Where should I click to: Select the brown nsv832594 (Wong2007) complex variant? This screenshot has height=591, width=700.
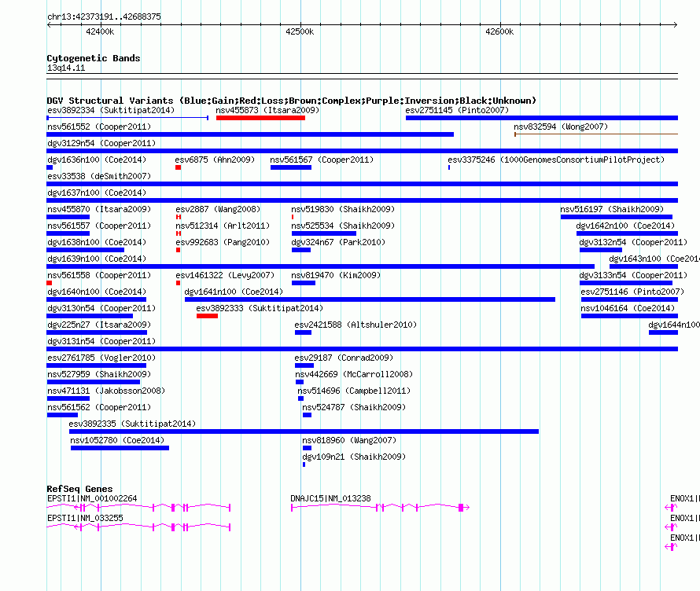596,134
